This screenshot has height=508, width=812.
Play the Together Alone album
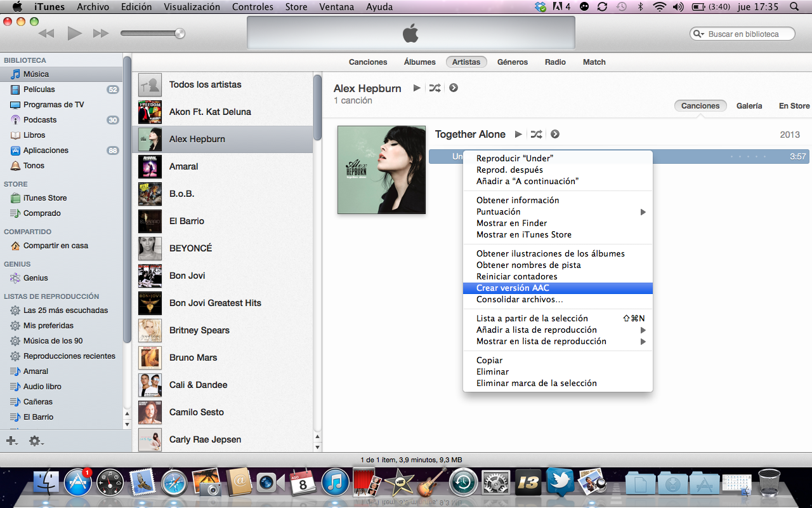coord(518,134)
